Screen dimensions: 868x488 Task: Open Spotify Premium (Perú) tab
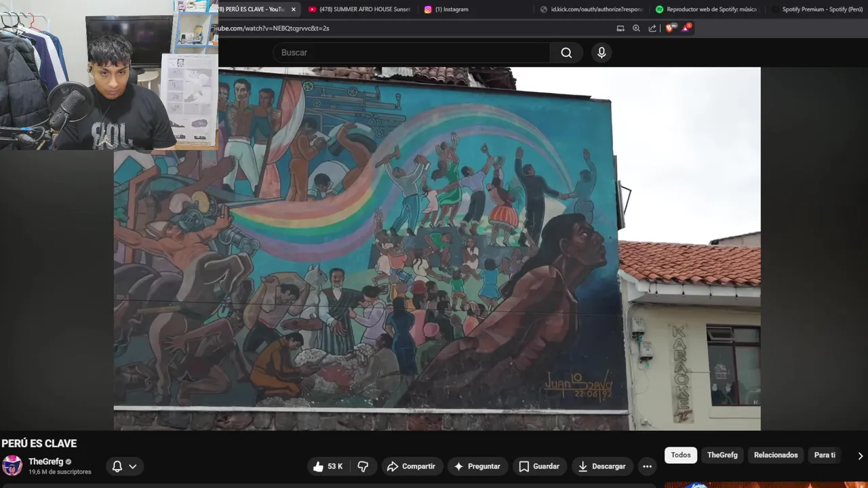[x=816, y=9]
